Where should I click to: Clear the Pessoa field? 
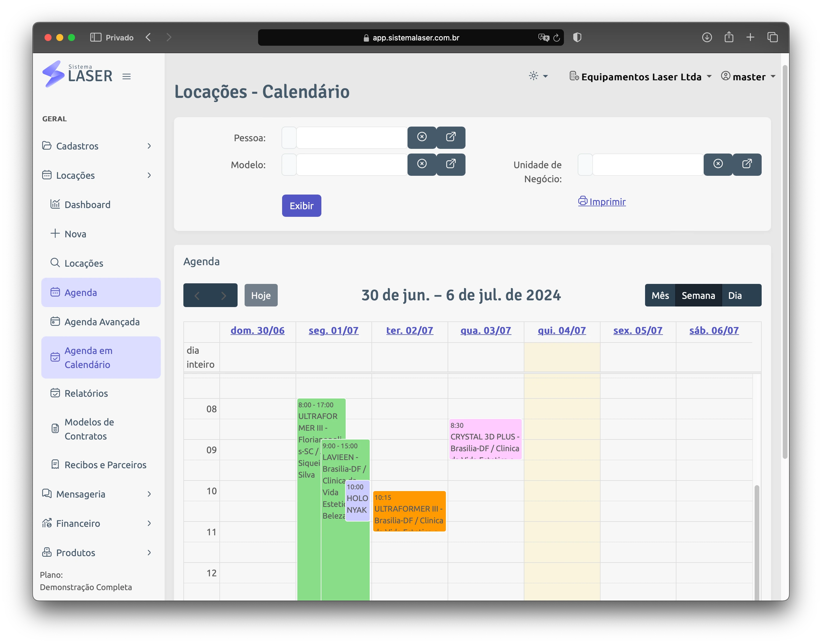pos(422,137)
